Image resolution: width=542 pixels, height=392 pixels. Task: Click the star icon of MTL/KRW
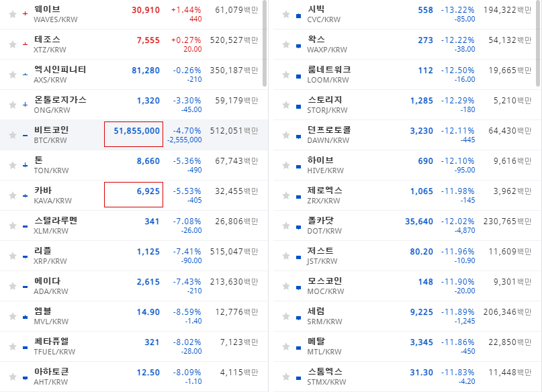pos(286,346)
